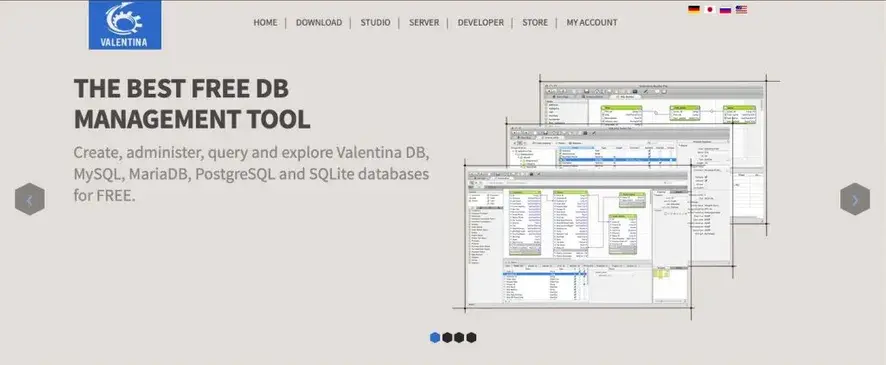Click the Valentina Studio screenshots image
The height and width of the screenshot is (365, 886).
pos(617,196)
